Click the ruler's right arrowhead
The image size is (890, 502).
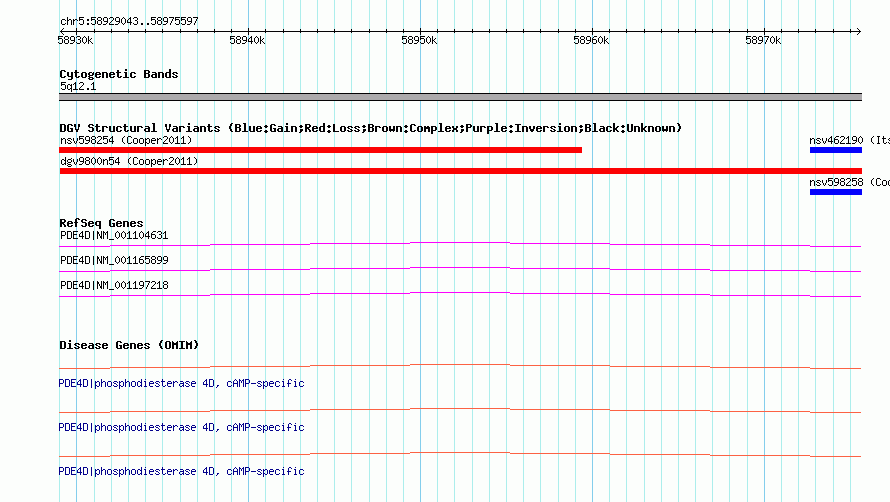click(858, 31)
